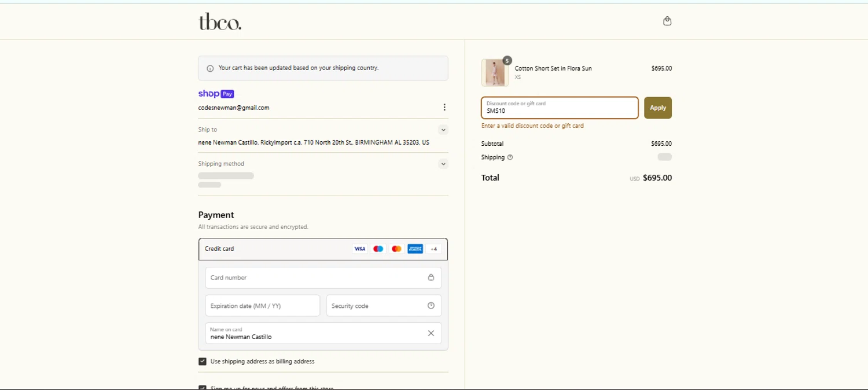Viewport: 868px width, 390px height.
Task: Click the tbco. store logo
Action: [220, 22]
